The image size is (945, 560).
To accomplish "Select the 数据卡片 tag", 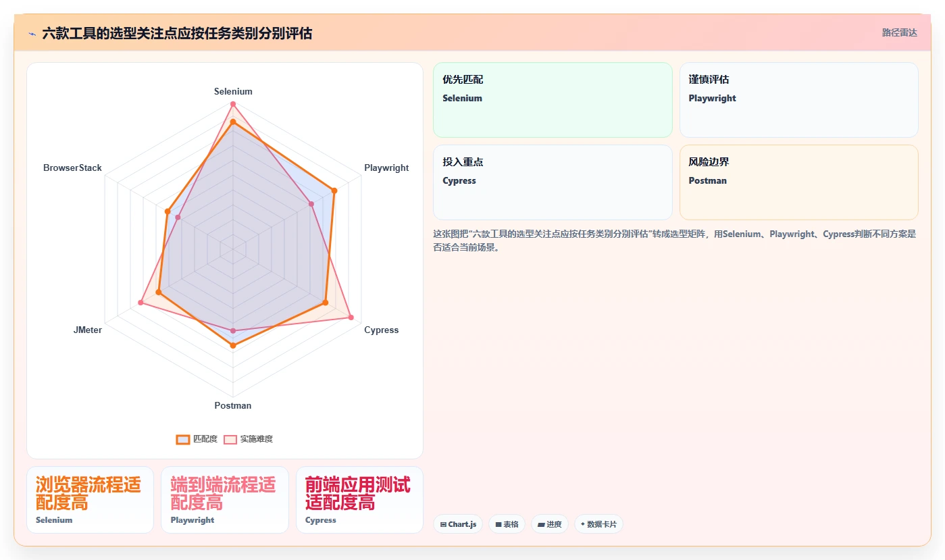I will (x=598, y=524).
